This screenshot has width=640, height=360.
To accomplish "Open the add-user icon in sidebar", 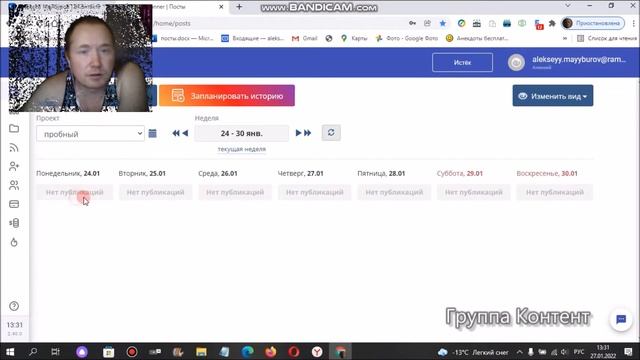I will pos(14,166).
